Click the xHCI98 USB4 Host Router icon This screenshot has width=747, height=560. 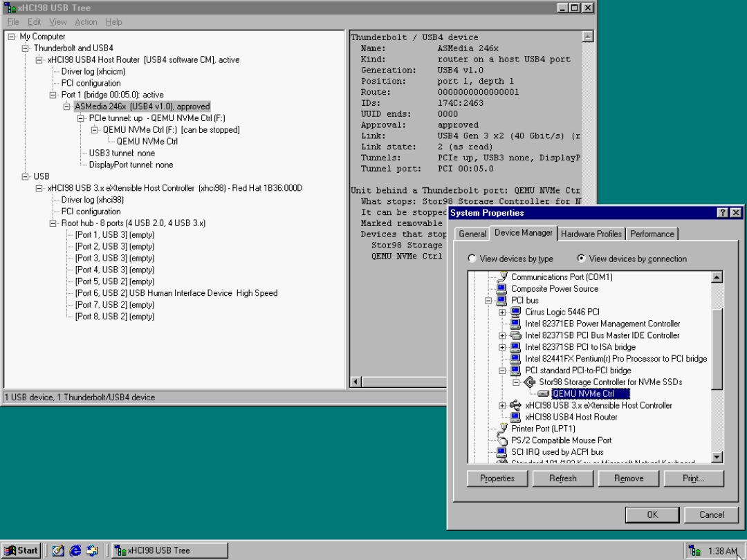515,417
